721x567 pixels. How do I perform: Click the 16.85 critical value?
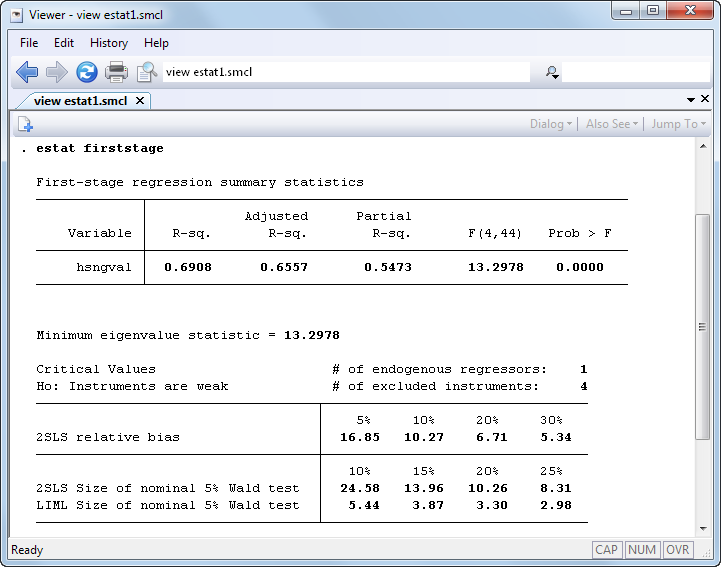pyautogui.click(x=360, y=437)
